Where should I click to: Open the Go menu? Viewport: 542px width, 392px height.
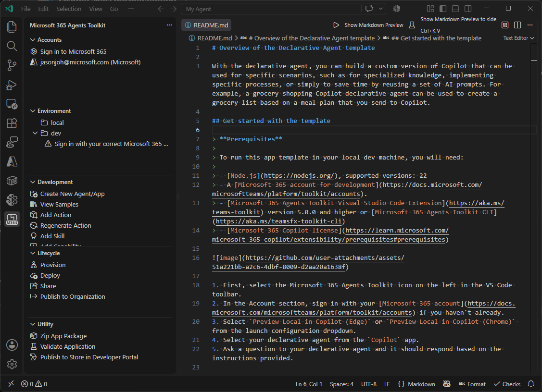tap(114, 9)
